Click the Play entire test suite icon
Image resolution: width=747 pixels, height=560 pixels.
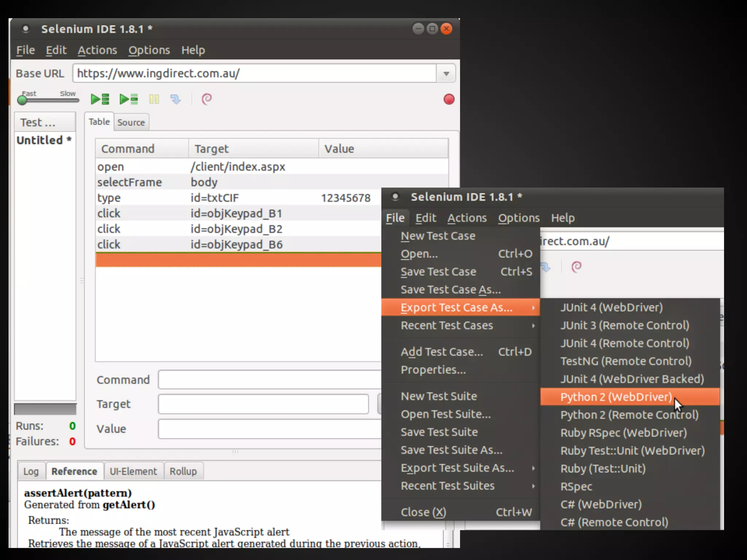point(100,99)
